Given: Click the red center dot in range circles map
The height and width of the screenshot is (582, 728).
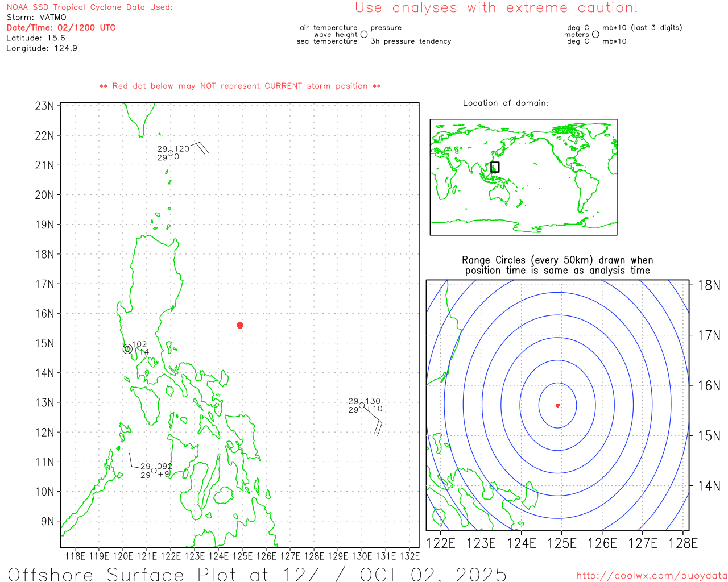Looking at the screenshot, I should (558, 405).
